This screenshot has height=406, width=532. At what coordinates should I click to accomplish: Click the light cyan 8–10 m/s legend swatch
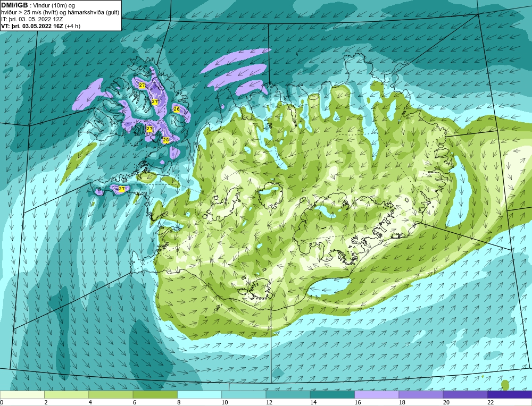(x=199, y=394)
